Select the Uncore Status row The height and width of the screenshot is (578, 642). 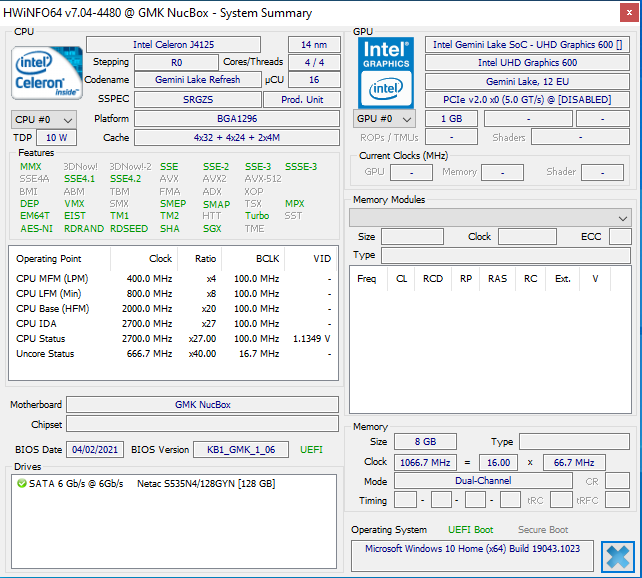point(174,354)
